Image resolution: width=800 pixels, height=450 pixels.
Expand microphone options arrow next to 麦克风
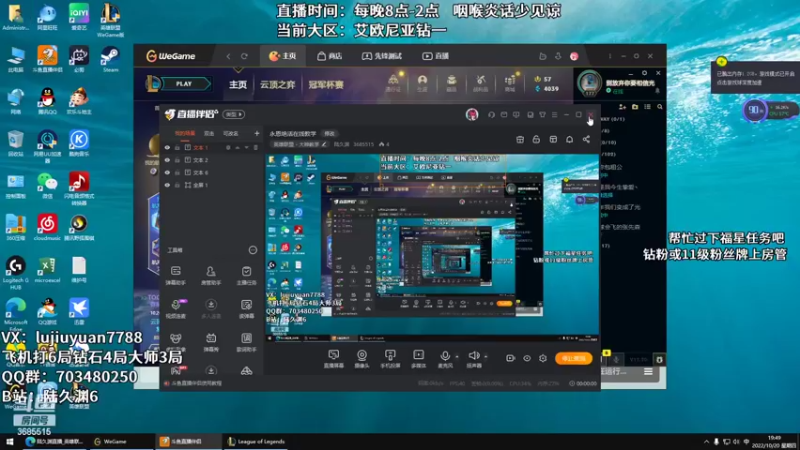(x=457, y=356)
